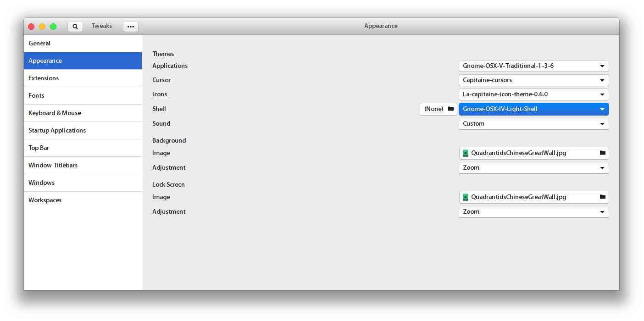Expand the Applications theme dropdown
The height and width of the screenshot is (321, 644).
click(533, 66)
